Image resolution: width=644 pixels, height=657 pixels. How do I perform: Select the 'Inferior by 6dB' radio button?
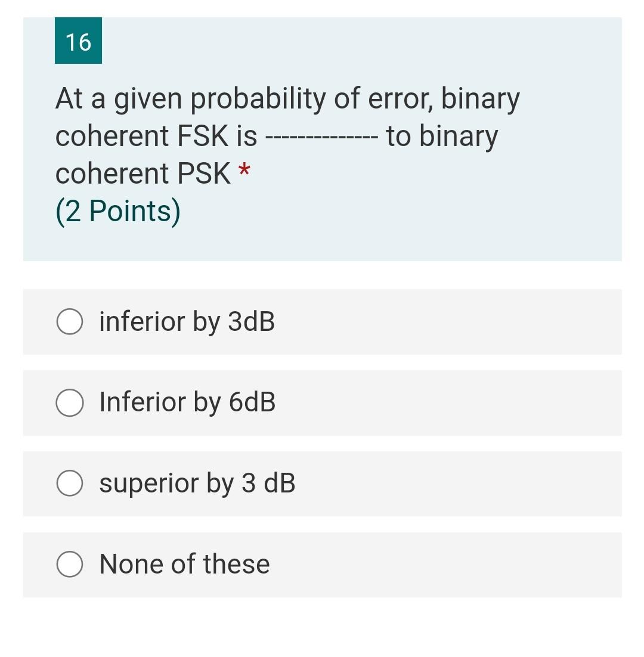69,402
